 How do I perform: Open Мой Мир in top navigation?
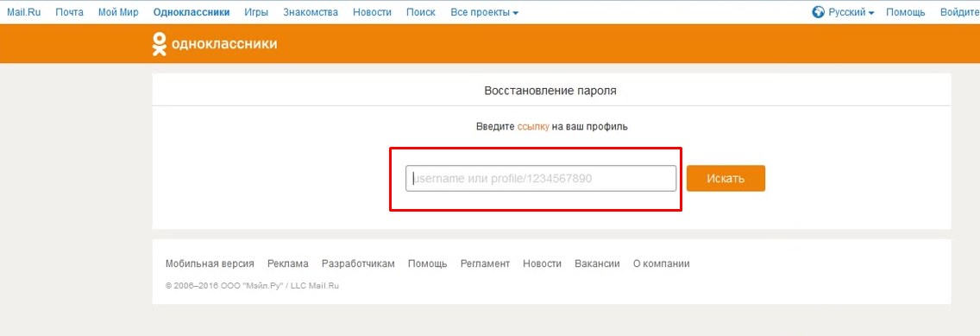[118, 12]
